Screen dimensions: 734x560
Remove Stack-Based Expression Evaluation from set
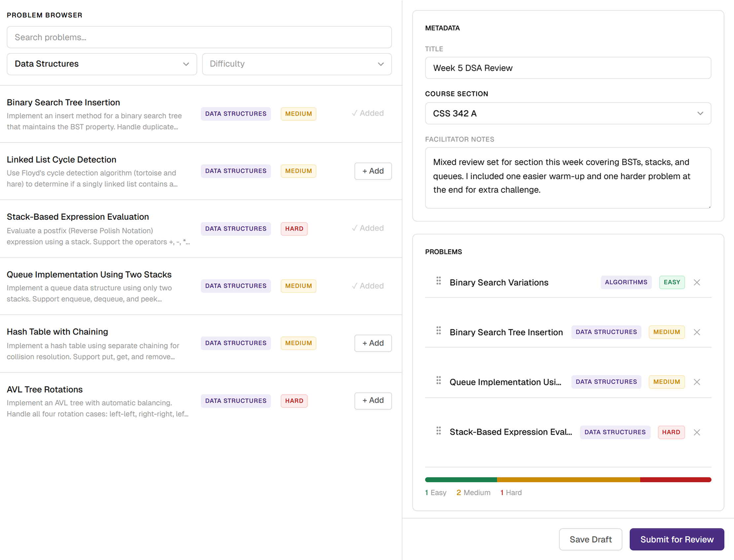tap(697, 432)
